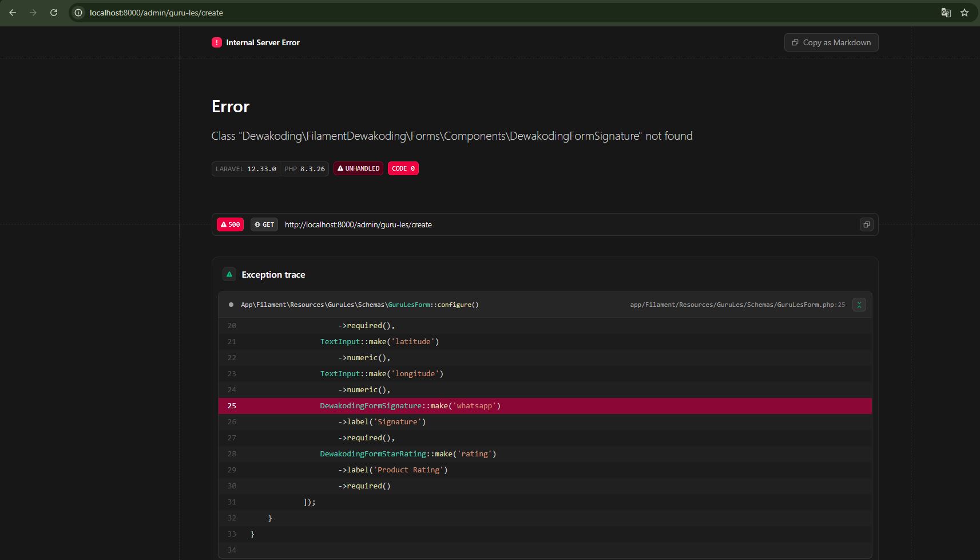Click the bullet marker beside the trace frame

point(231,305)
